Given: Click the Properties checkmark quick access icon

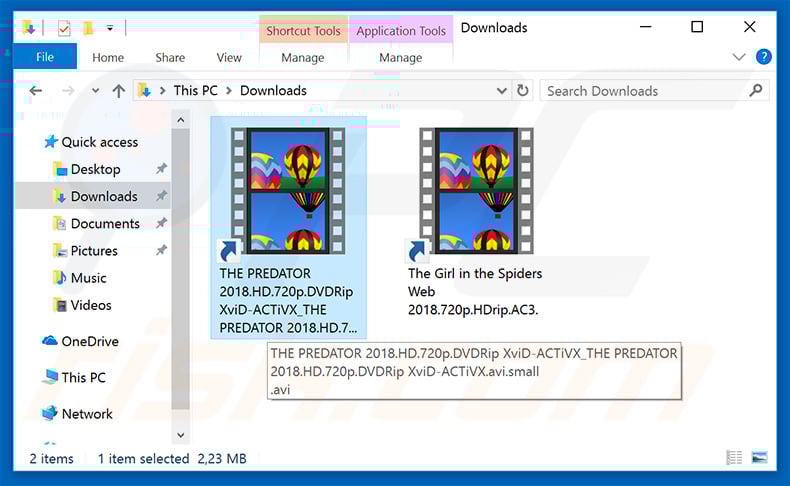Looking at the screenshot, I should click(x=64, y=29).
